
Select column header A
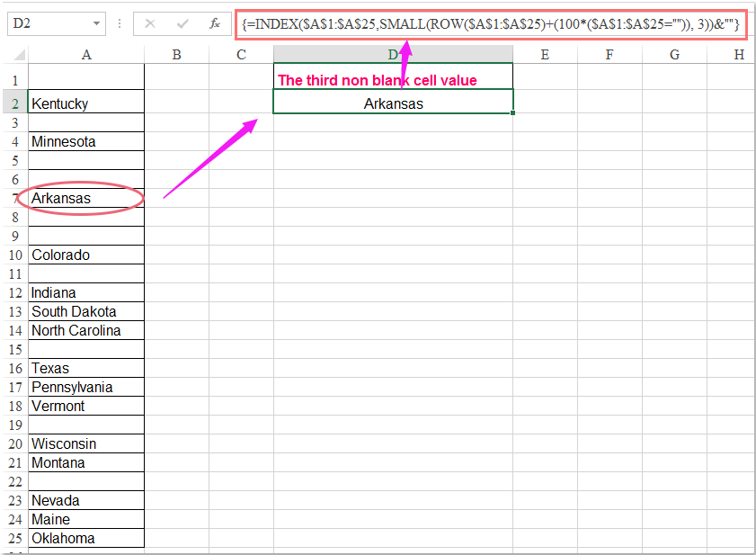(x=86, y=55)
